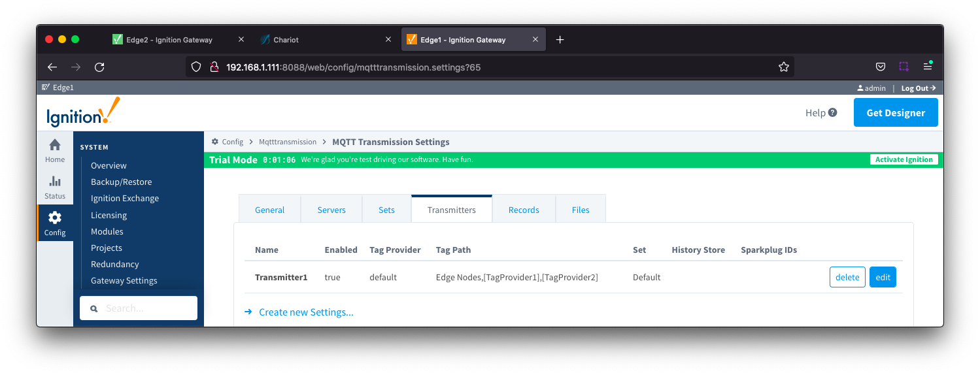Click the browser address bar URL
Image resolution: width=980 pixels, height=375 pixels.
point(354,67)
